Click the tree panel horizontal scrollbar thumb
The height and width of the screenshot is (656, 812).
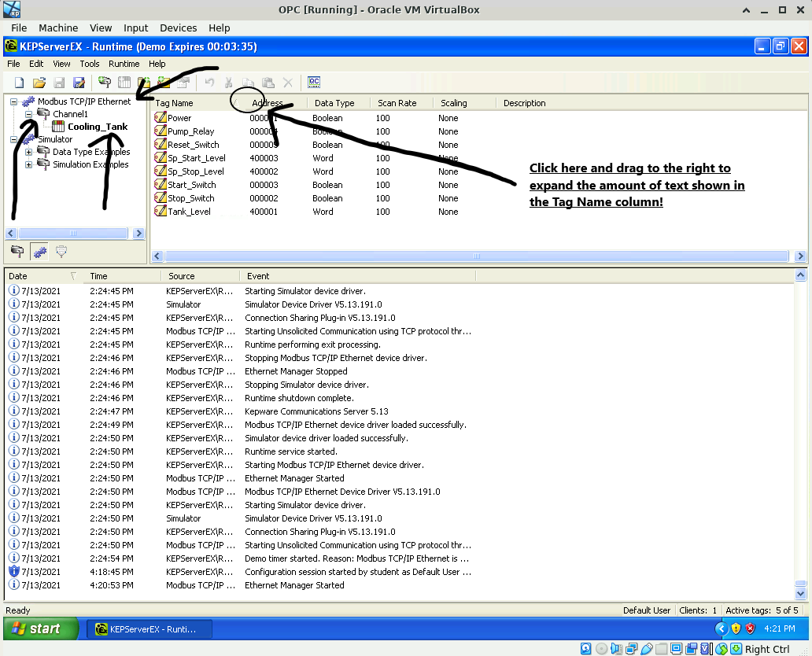click(73, 233)
